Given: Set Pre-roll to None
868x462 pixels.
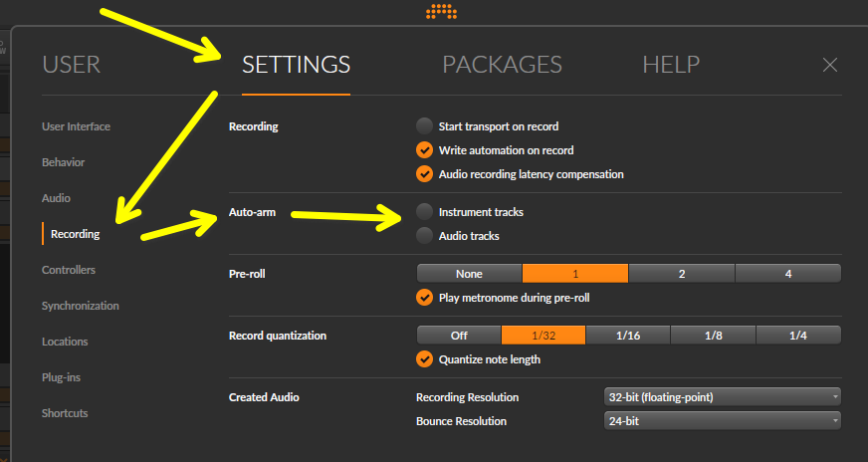Looking at the screenshot, I should (469, 274).
